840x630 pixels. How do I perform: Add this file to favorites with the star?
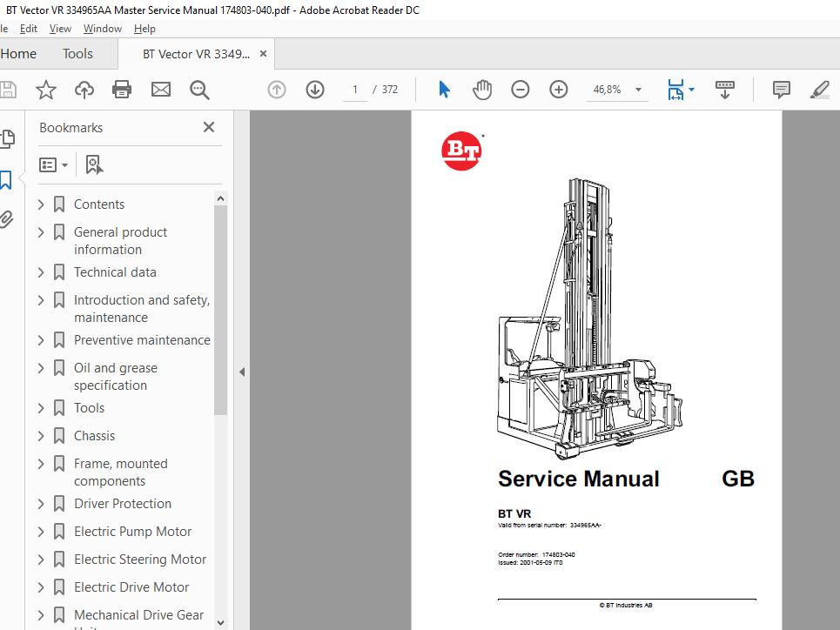coord(46,89)
